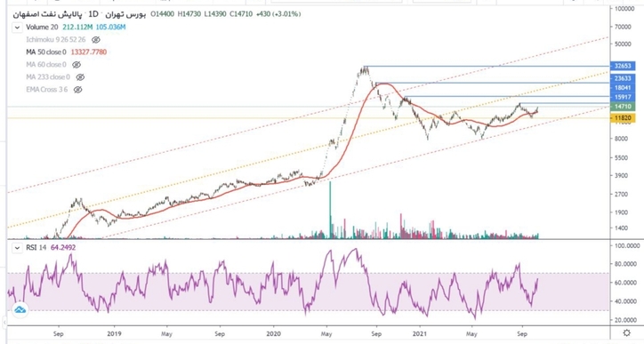Unhide the MA 60 close indicator
Viewport: 644px width, 344px height.
[x=76, y=65]
